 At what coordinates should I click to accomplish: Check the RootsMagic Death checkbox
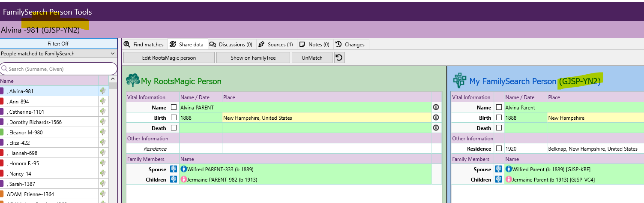click(x=174, y=128)
